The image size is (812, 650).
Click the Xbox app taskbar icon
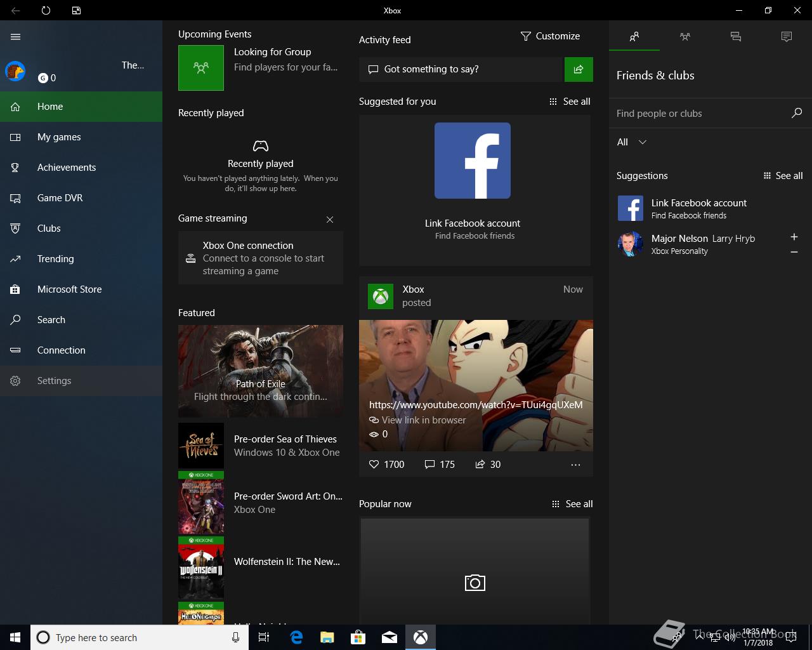point(421,637)
